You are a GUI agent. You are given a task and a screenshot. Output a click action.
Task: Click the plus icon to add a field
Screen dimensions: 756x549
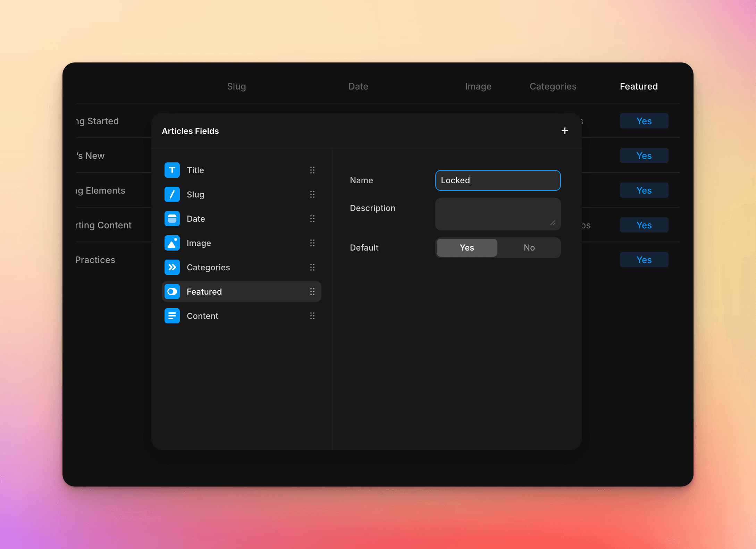pyautogui.click(x=565, y=131)
